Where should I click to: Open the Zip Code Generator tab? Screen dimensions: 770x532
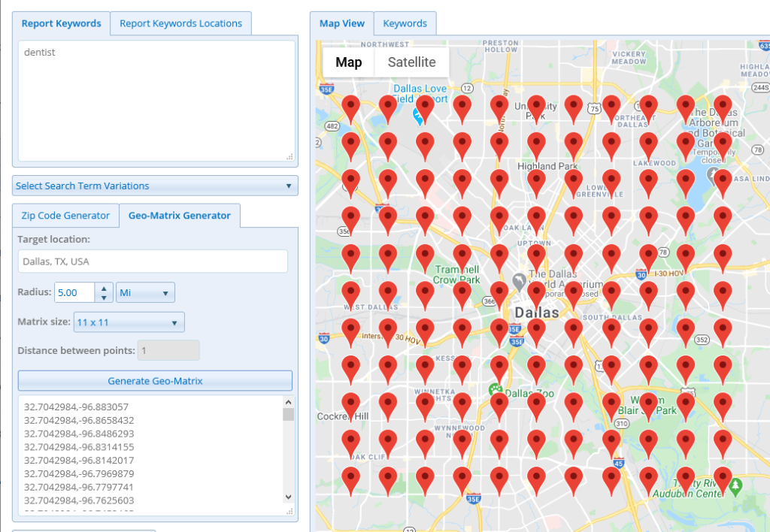pyautogui.click(x=65, y=215)
